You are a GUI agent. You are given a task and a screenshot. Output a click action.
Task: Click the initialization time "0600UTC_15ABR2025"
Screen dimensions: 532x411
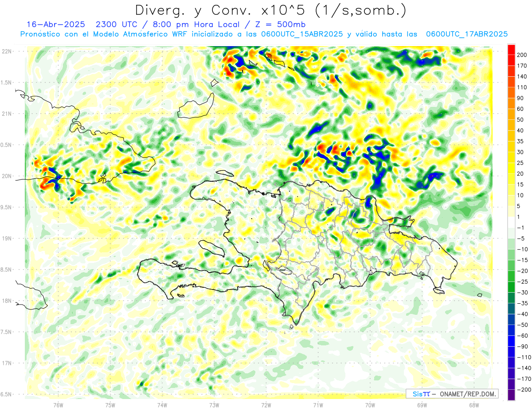(301, 34)
